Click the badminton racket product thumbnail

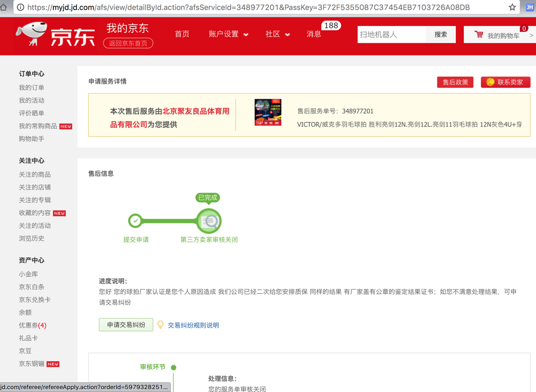(x=268, y=113)
